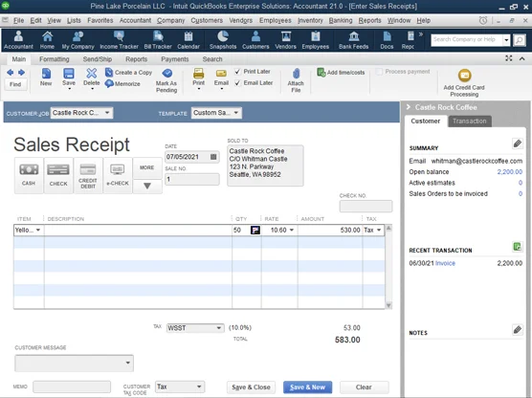The image size is (532, 398).
Task: Go to next sales receipt arrow
Action: (x=21, y=72)
